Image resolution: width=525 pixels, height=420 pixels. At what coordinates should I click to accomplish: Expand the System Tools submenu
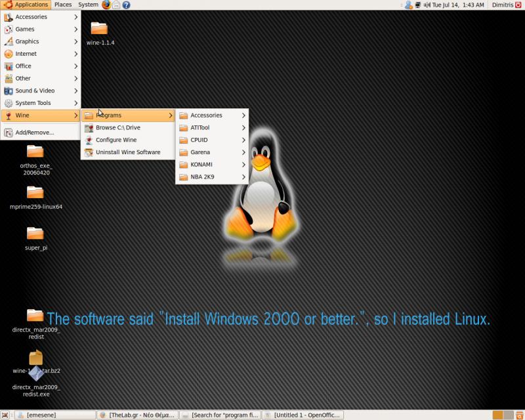[41, 103]
